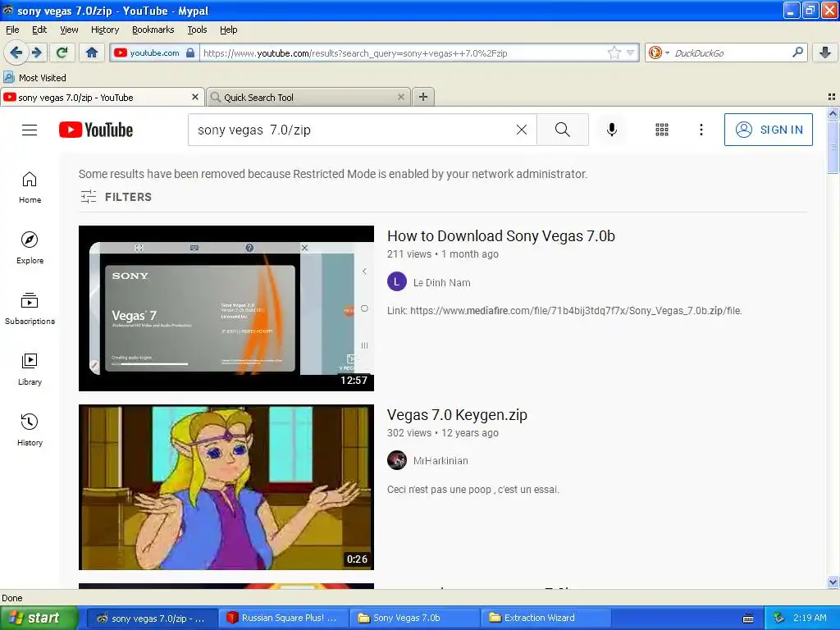Switch to Russian Square Plus taskbar item
The height and width of the screenshot is (630, 840).
(283, 618)
